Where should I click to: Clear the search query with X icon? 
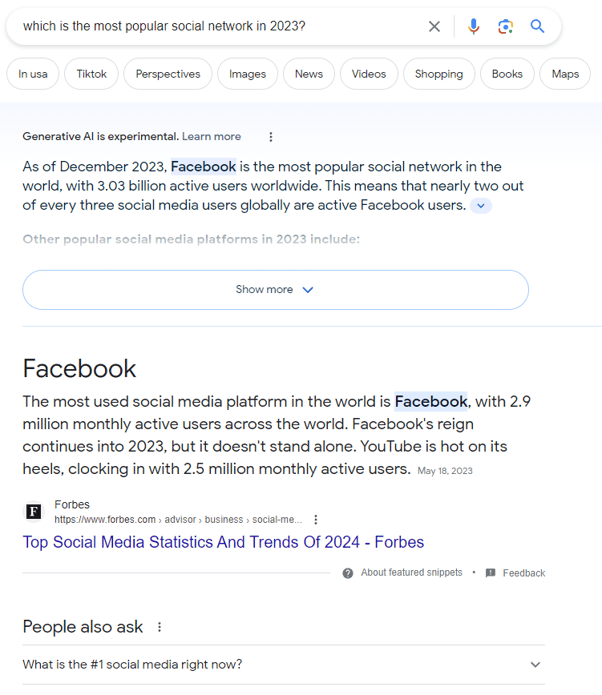point(434,27)
